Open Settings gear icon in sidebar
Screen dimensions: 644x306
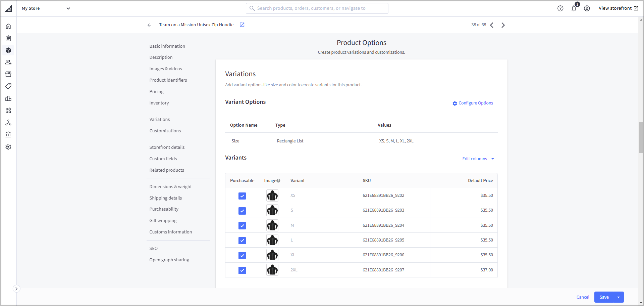[x=8, y=147]
